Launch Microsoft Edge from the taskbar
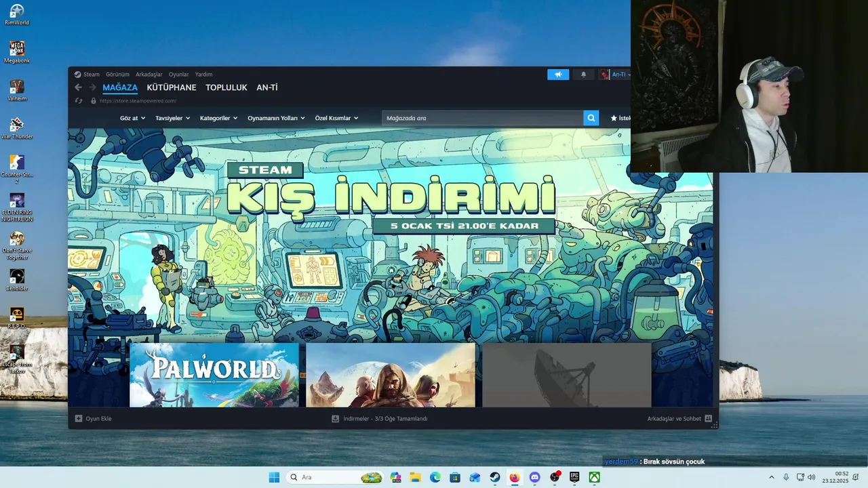The height and width of the screenshot is (488, 868). [x=435, y=477]
